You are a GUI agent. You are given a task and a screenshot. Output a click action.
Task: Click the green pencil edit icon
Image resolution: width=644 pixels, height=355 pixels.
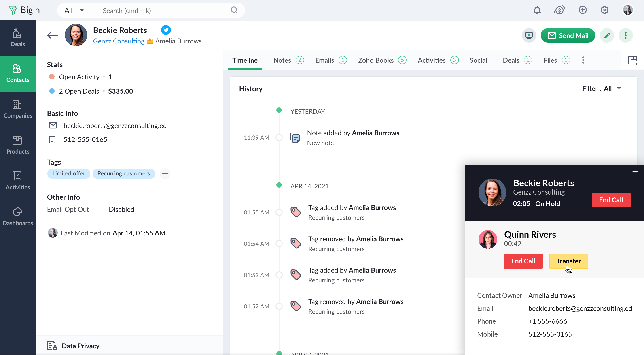click(x=607, y=36)
